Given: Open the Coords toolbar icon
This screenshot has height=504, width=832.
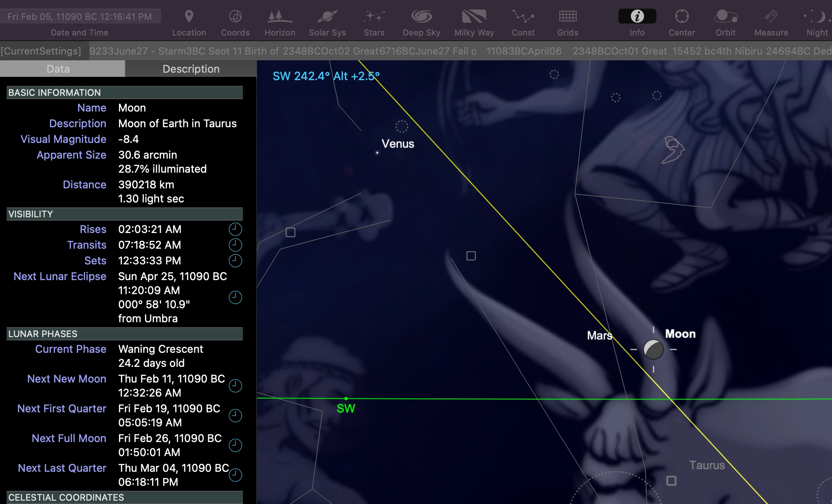Looking at the screenshot, I should [235, 17].
